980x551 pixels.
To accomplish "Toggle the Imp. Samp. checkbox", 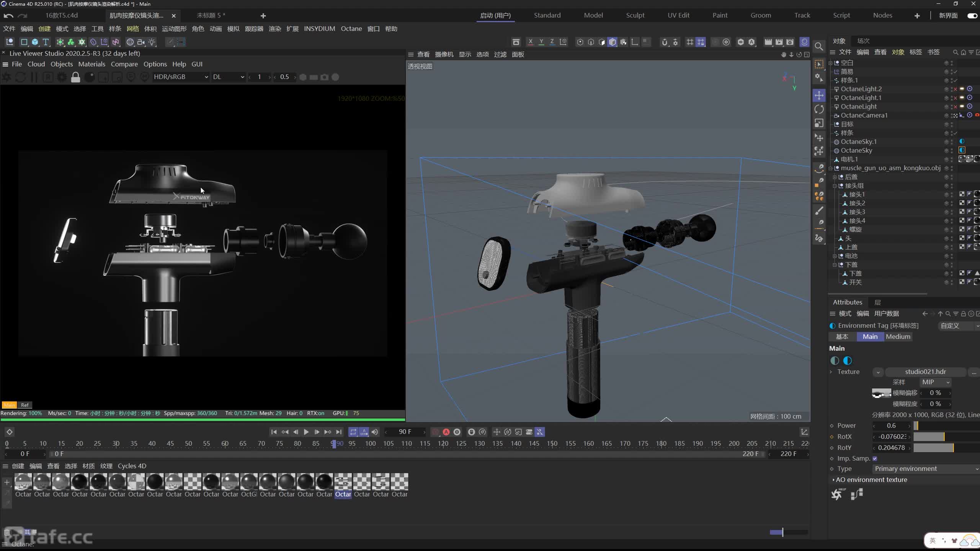I will pos(875,458).
